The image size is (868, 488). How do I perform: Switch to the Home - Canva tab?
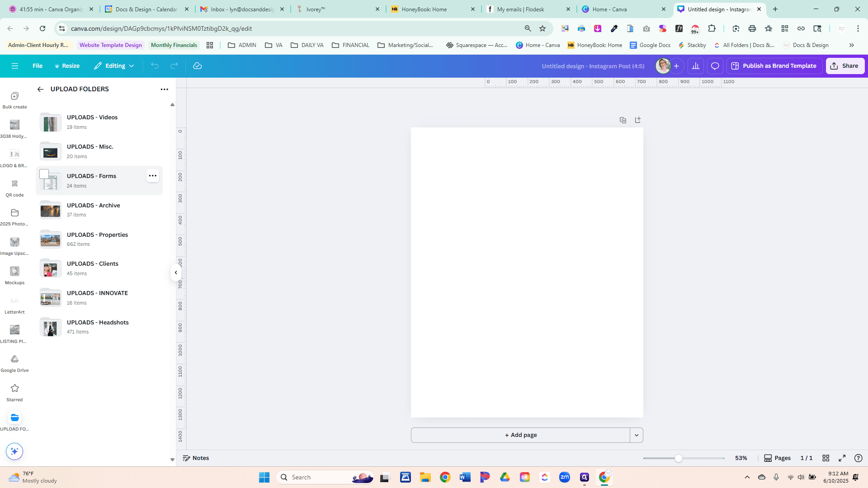pos(623,9)
